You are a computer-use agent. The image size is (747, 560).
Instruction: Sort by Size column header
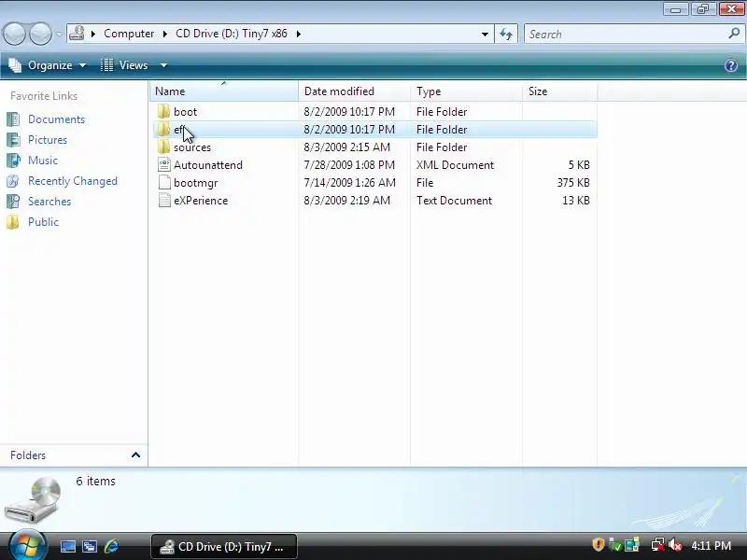(559, 91)
